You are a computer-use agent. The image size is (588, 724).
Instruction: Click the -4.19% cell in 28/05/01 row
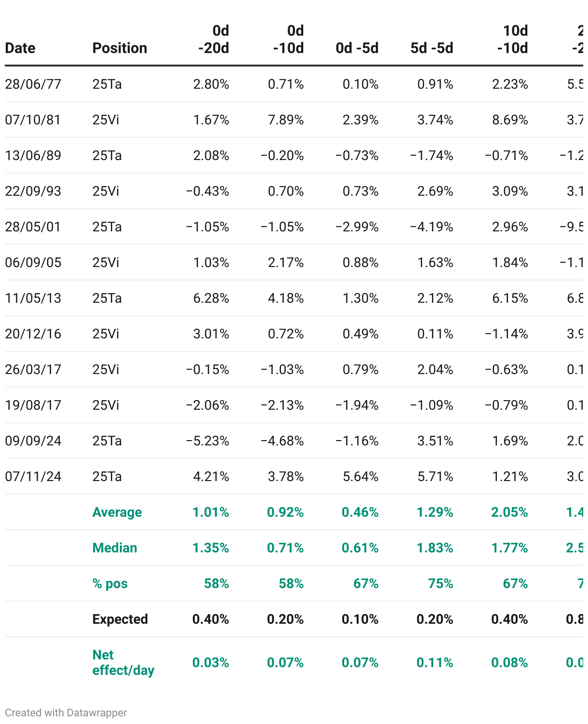(432, 227)
